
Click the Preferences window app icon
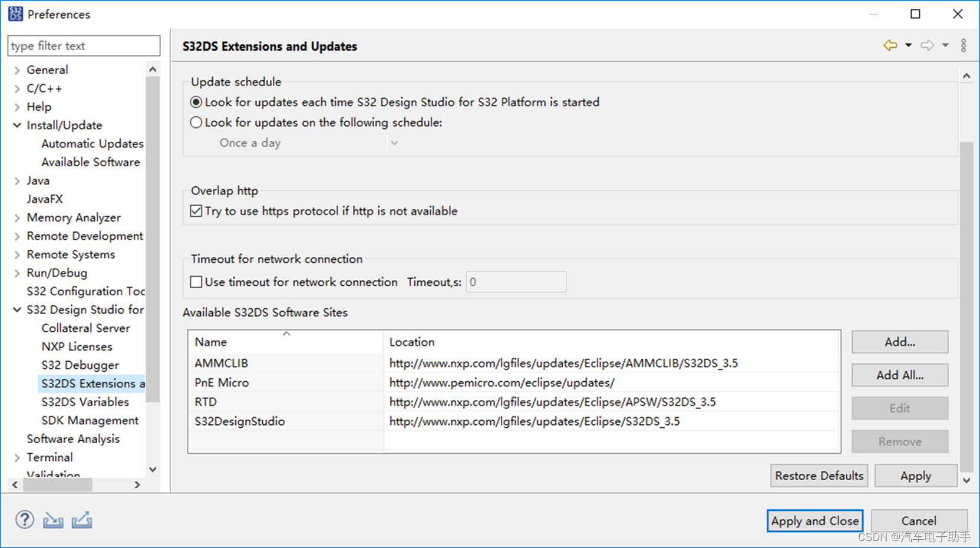(15, 14)
